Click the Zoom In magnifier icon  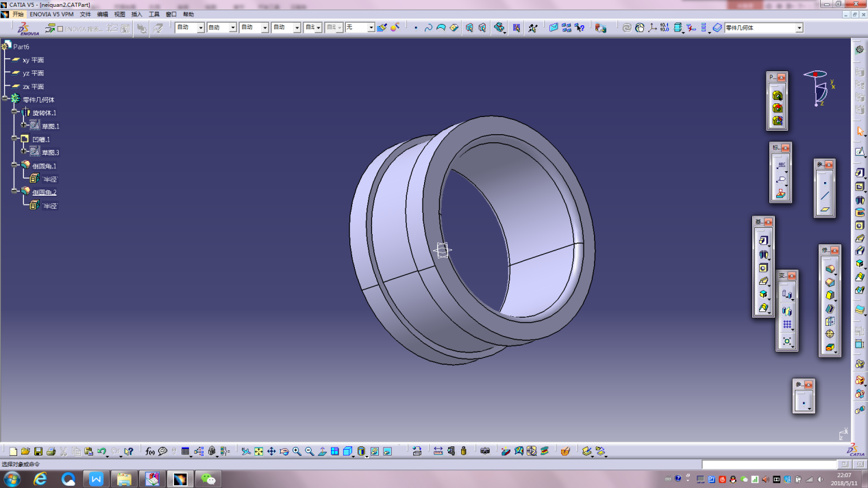(x=297, y=452)
